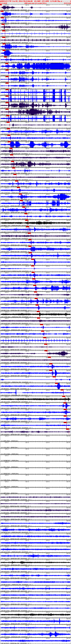Select the PB.B005.EHZ trace label

[x=16, y=75]
